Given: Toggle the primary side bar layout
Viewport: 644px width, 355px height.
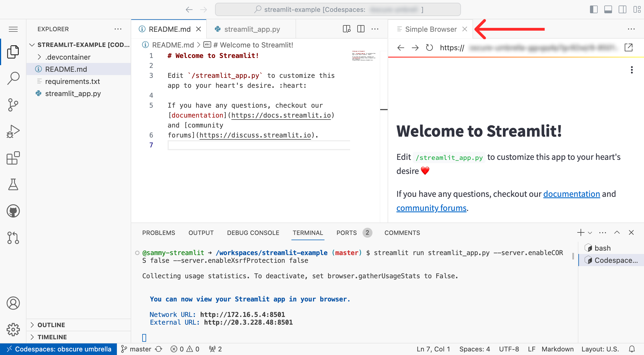Looking at the screenshot, I should [594, 9].
